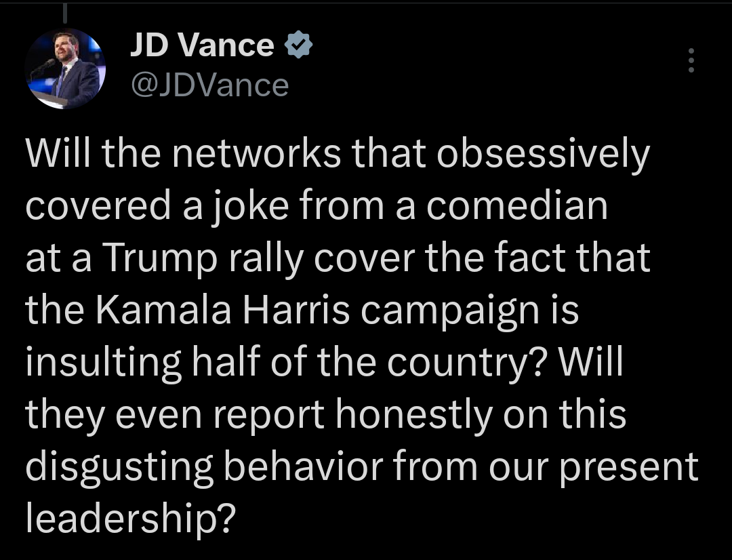
Task: Open JD Vance's profile picture
Action: point(65,68)
